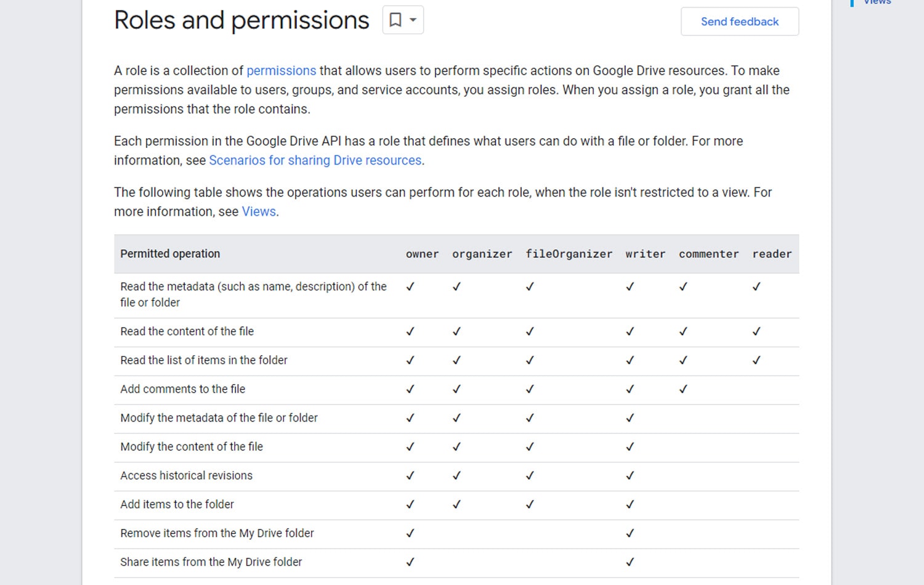
Task: Select "Views" in the right sidebar navigation
Action: tap(877, 2)
